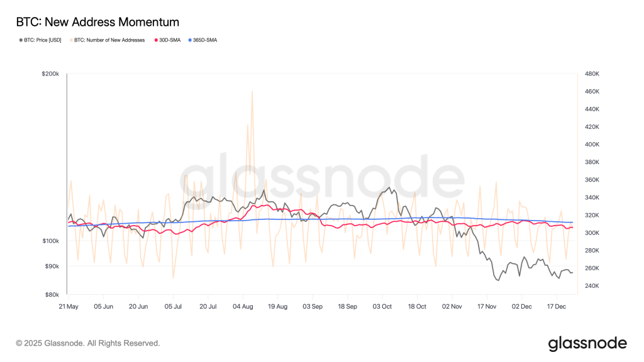The width and height of the screenshot is (644, 362).
Task: Click the peach Number of New Addresses legend dot
Action: coord(71,40)
